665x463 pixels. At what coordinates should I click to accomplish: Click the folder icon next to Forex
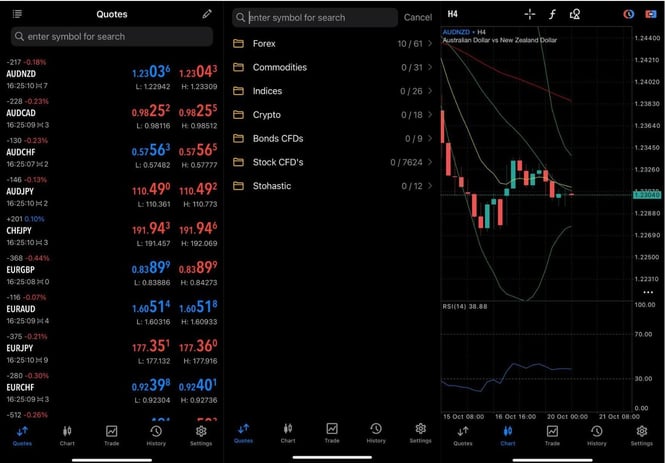tap(238, 43)
